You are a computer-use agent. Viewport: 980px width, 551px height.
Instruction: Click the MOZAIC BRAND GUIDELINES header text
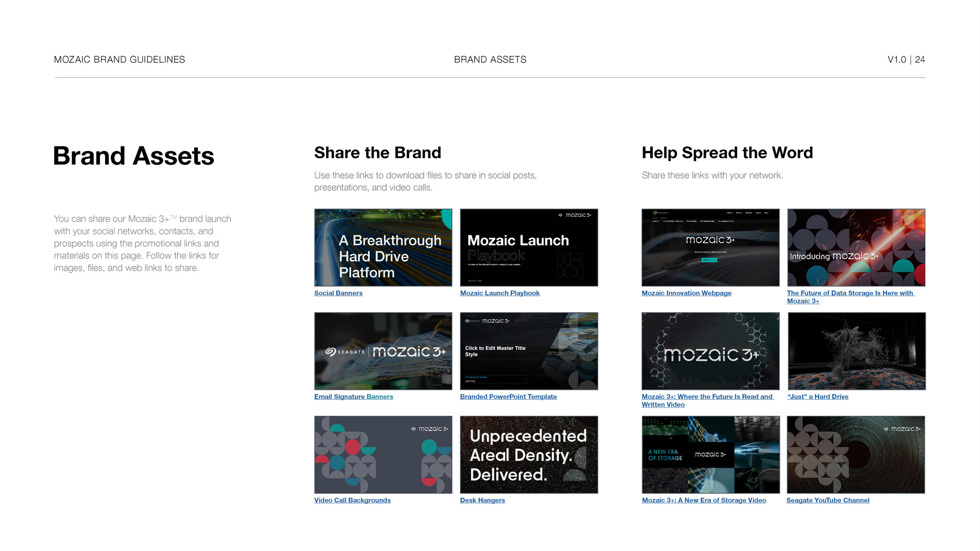tap(119, 60)
